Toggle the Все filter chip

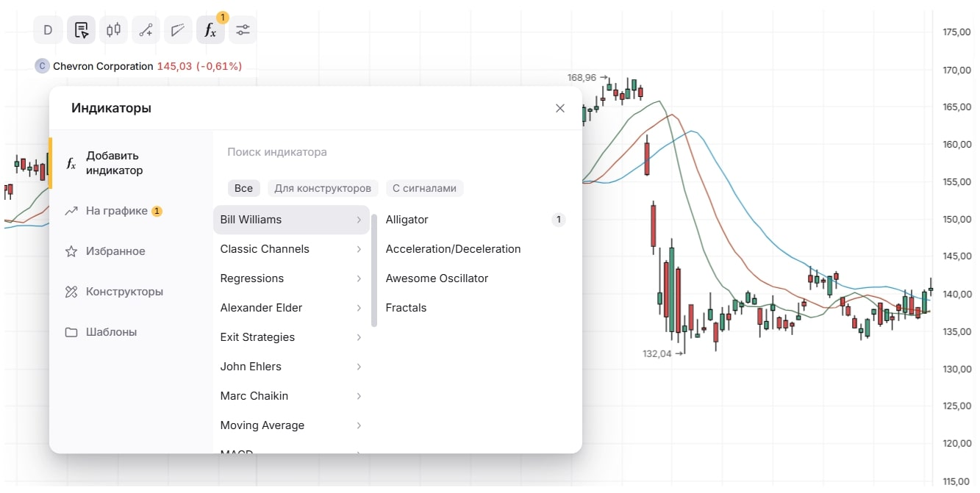tap(243, 188)
